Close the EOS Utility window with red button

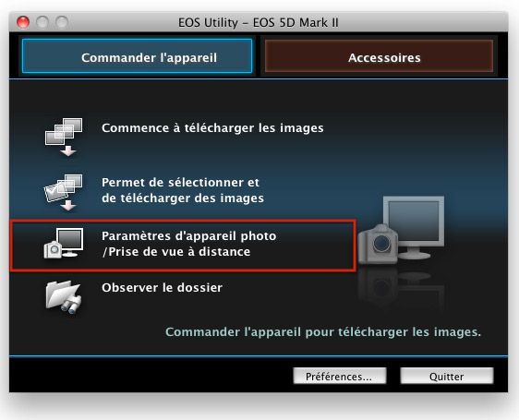click(x=23, y=22)
